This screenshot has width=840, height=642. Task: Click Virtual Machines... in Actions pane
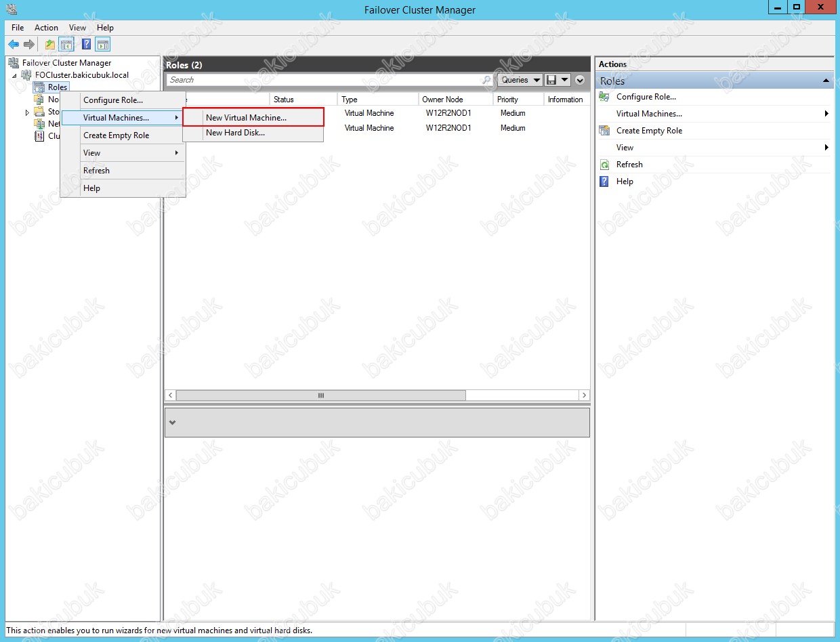point(649,114)
